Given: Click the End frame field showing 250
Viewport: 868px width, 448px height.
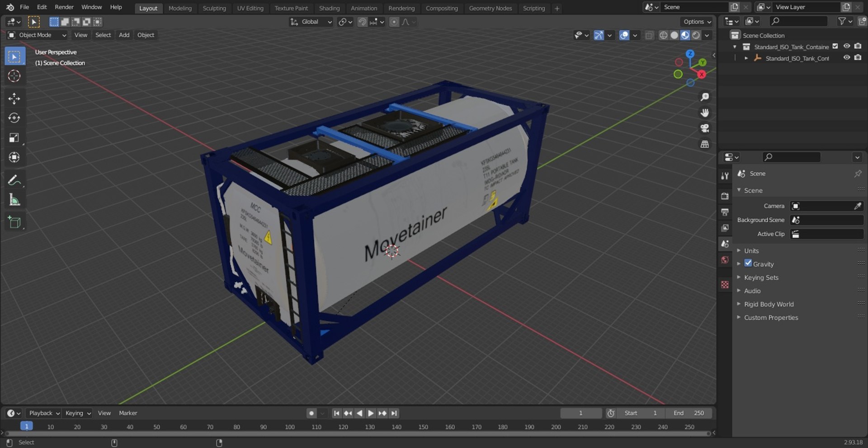Looking at the screenshot, I should click(689, 413).
